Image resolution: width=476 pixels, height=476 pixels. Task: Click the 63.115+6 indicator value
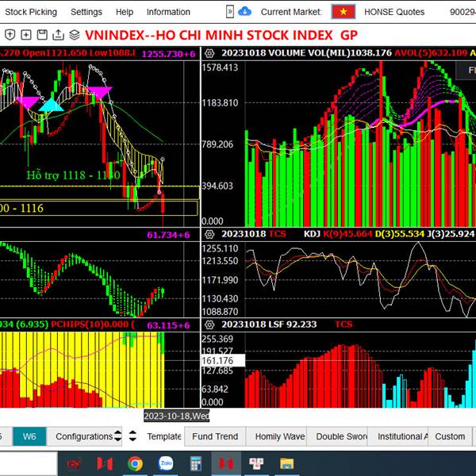168,325
